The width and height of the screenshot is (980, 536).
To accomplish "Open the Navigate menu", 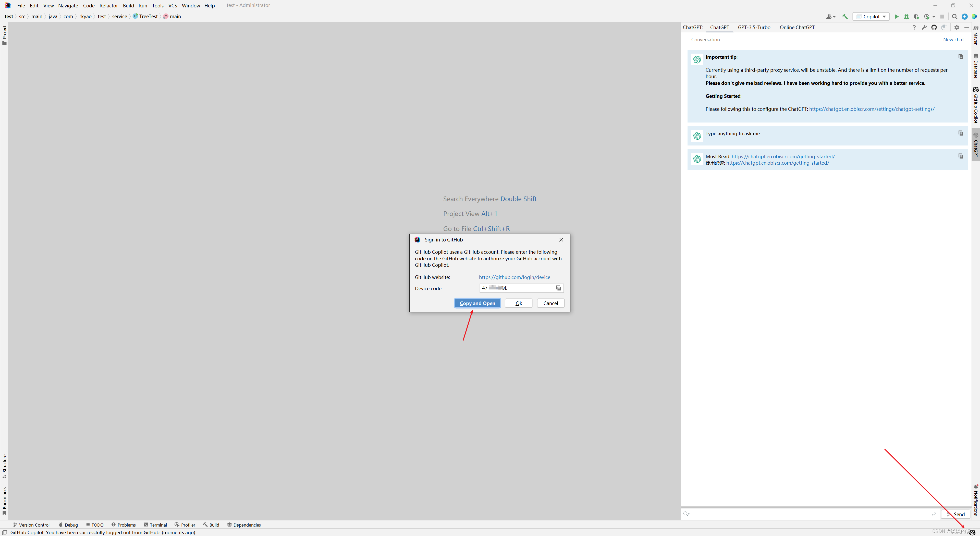I will pyautogui.click(x=68, y=5).
